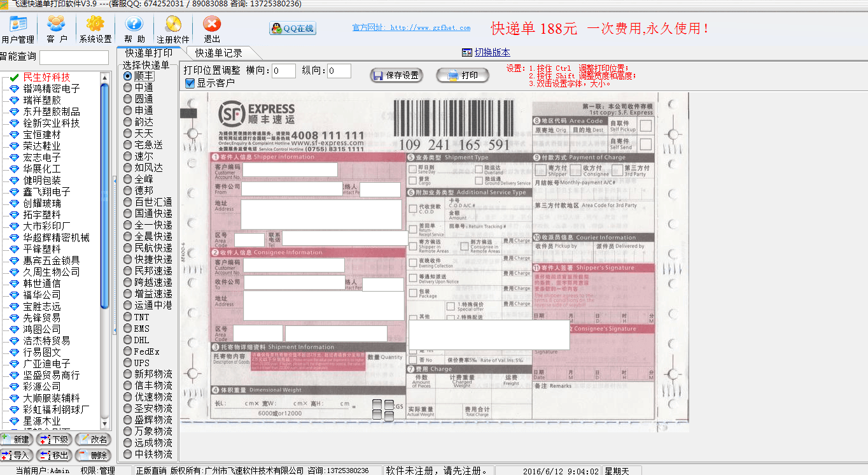This screenshot has height=475, width=868.
Task: Select the 民生好科技 customer with checkmark
Action: (x=46, y=77)
